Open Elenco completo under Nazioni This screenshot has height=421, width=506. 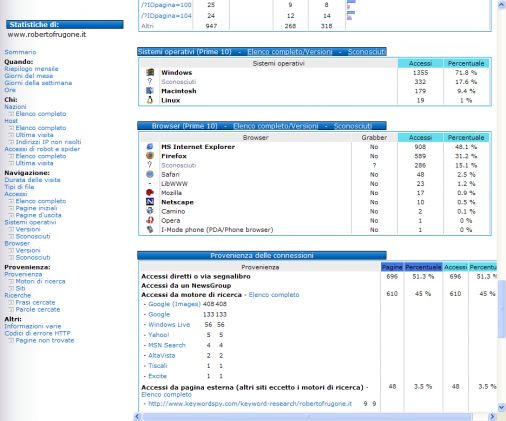(41, 114)
